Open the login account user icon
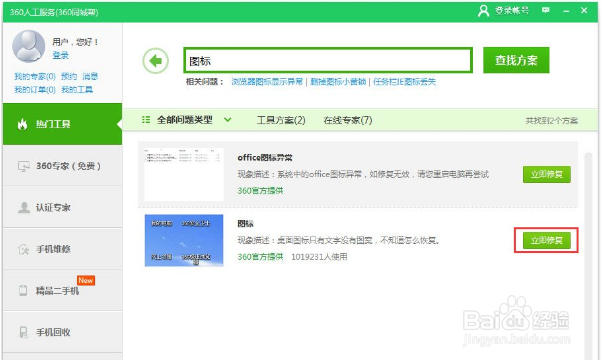The height and width of the screenshot is (360, 604). 483,11
